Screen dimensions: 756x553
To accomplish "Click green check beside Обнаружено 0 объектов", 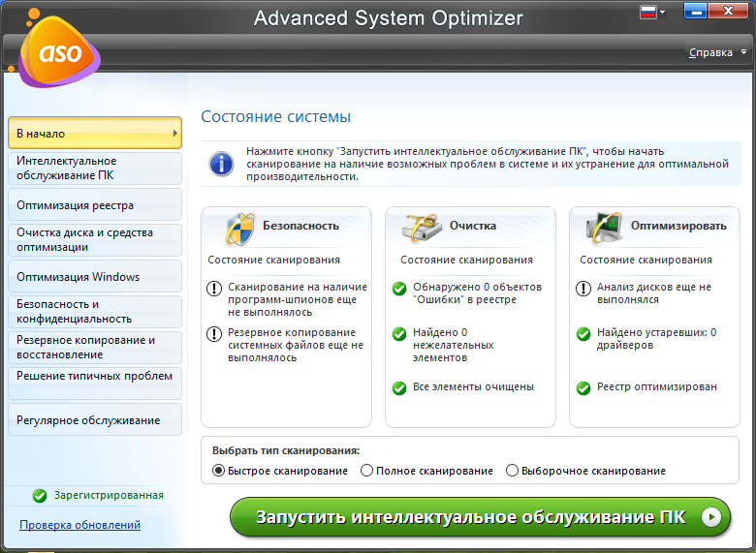I will [x=399, y=289].
